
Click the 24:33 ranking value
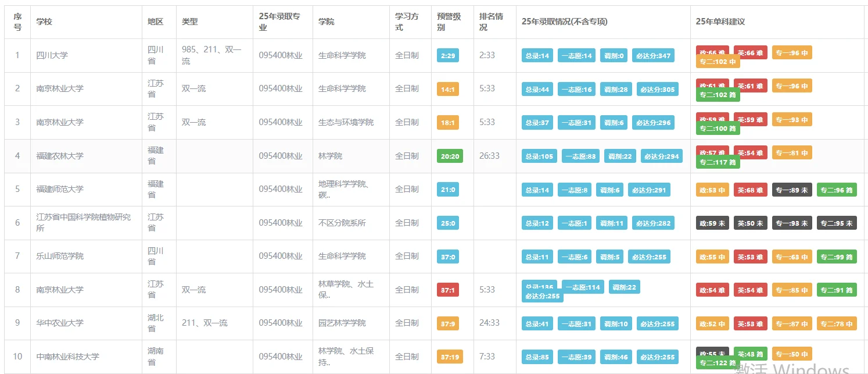coord(489,323)
